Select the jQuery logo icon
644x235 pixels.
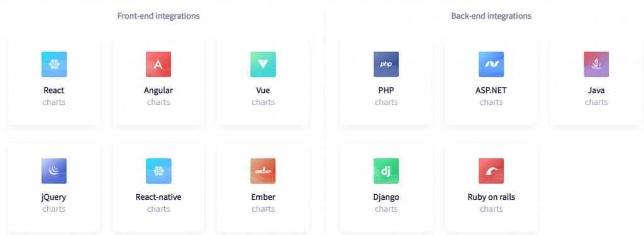click(54, 171)
